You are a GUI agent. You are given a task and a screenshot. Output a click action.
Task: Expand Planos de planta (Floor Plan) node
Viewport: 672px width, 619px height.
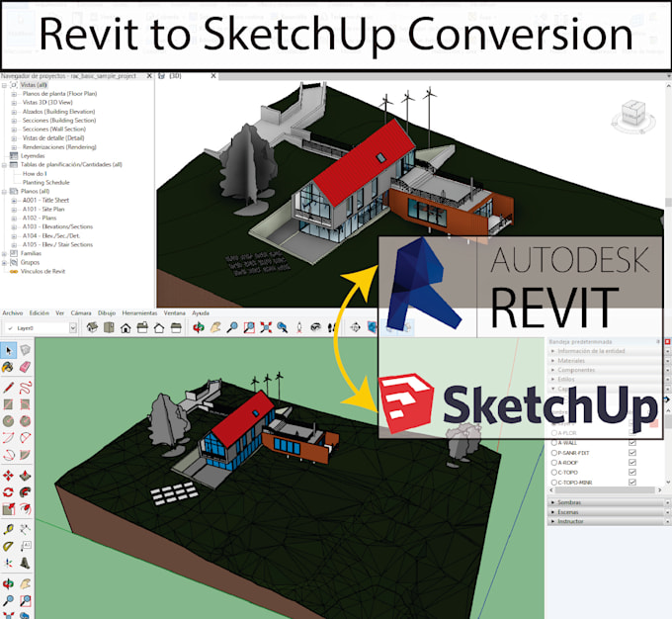click(14, 94)
